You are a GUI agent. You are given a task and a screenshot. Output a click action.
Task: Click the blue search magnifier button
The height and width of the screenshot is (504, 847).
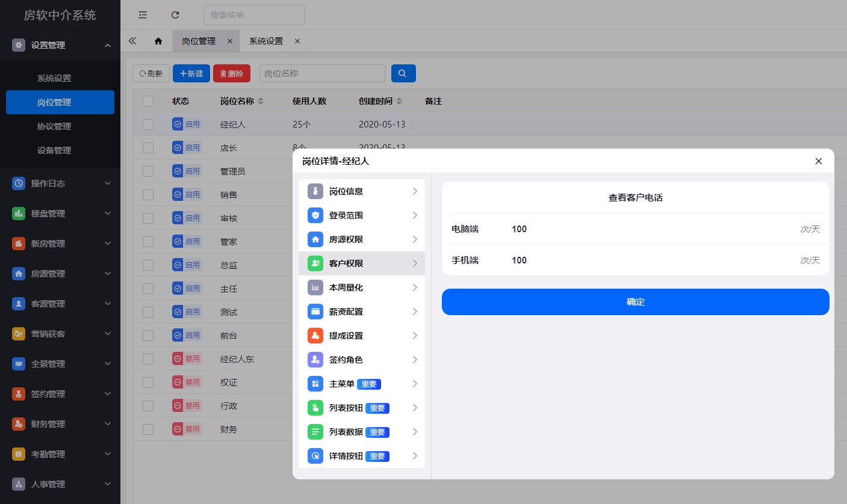coord(403,73)
